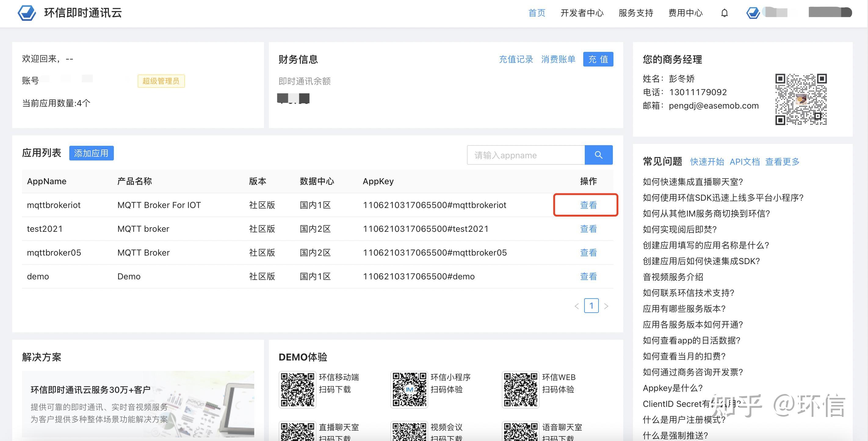The height and width of the screenshot is (441, 868).
Task: Click the 充值 button
Action: coord(598,59)
